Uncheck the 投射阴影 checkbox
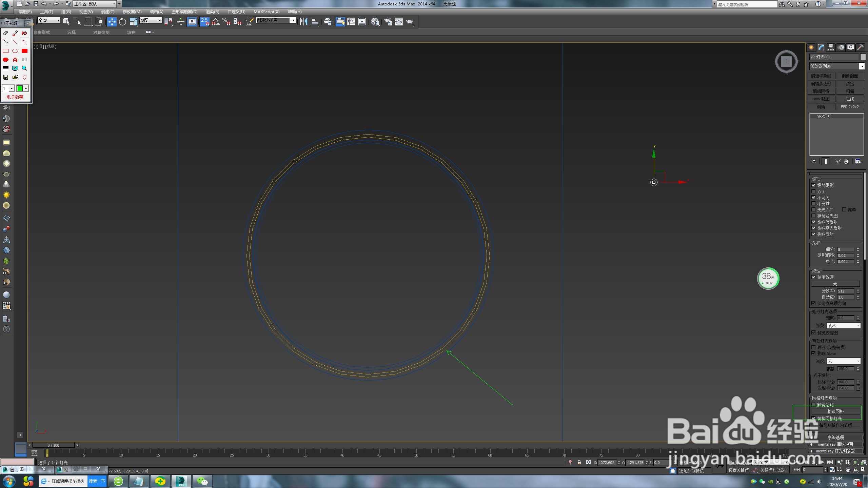 (x=814, y=185)
